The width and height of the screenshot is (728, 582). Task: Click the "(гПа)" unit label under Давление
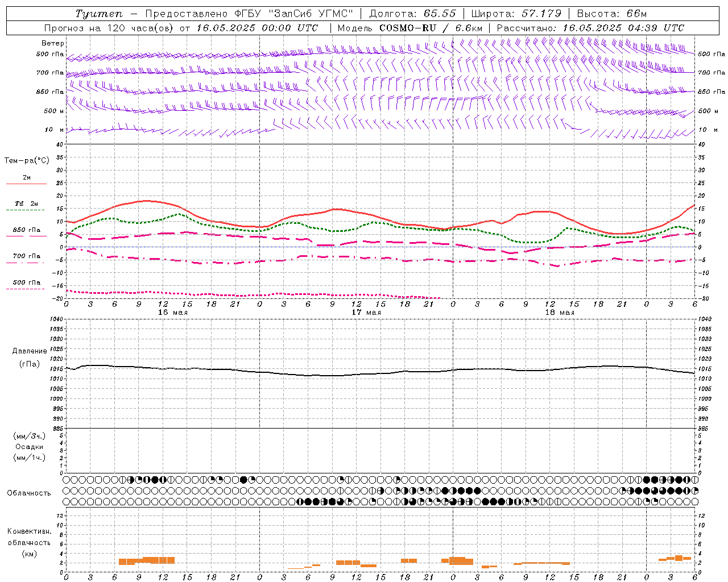29,364
